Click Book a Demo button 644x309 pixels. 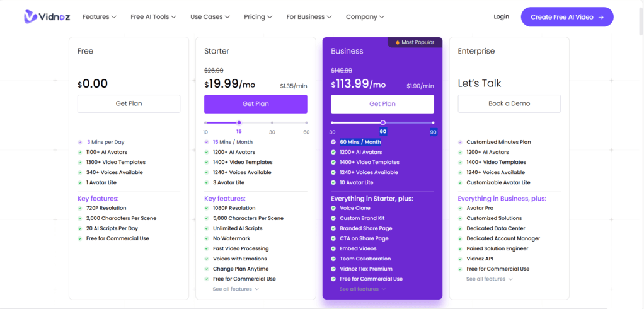(x=509, y=103)
